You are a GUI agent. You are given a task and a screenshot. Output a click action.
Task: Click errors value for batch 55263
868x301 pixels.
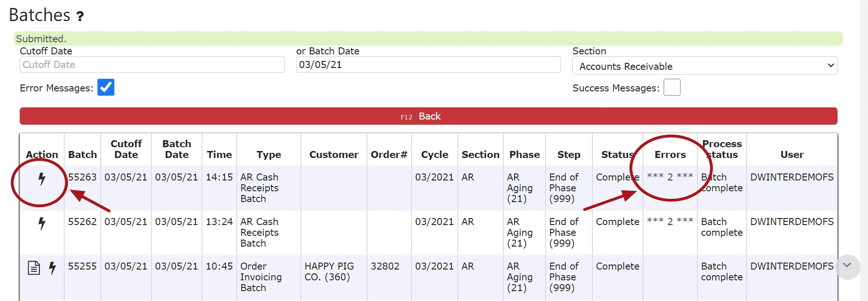pos(670,177)
